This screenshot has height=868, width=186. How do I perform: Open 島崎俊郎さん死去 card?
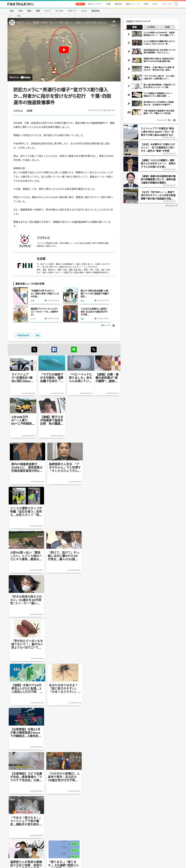click(65, 463)
